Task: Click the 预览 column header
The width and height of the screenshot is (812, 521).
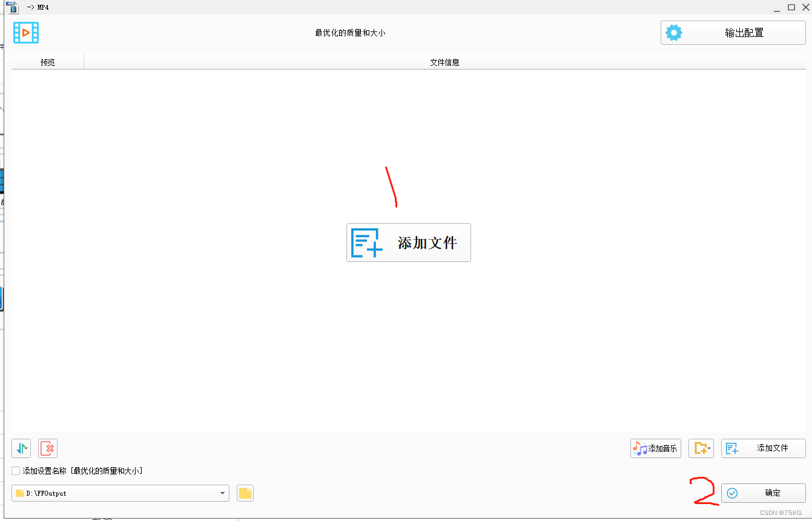Action: (x=48, y=62)
